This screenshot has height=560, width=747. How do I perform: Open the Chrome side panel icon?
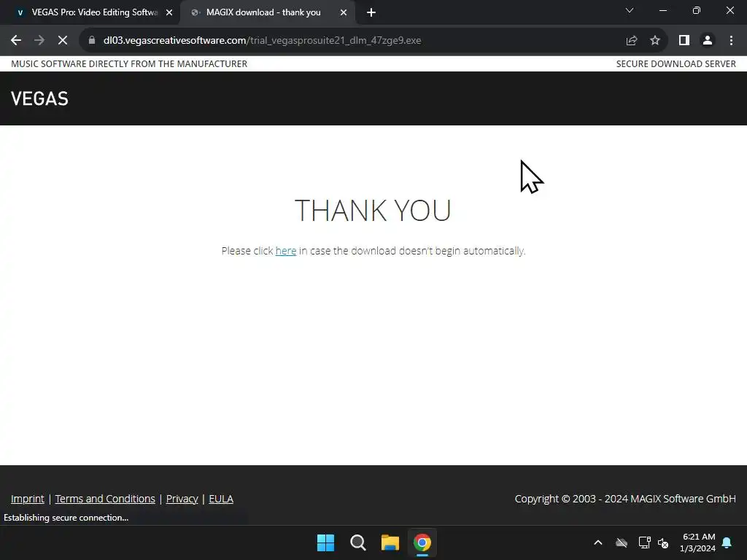click(684, 41)
